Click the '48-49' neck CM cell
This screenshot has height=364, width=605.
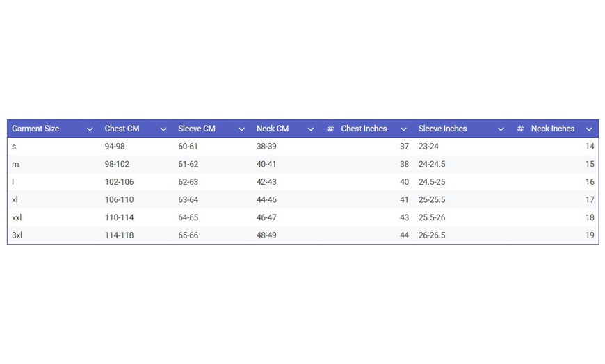pos(266,235)
